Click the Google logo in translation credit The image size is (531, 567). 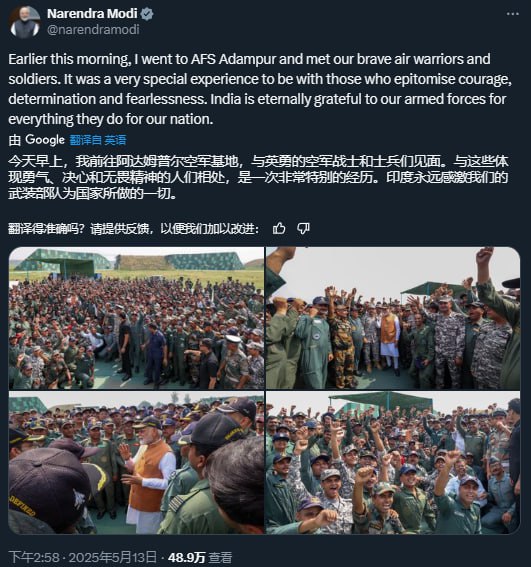[45, 140]
